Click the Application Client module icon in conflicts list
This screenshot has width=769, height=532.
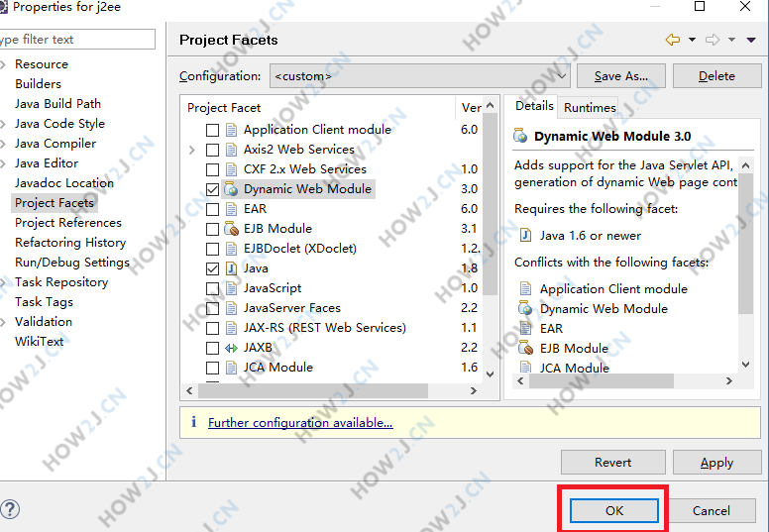pos(525,289)
